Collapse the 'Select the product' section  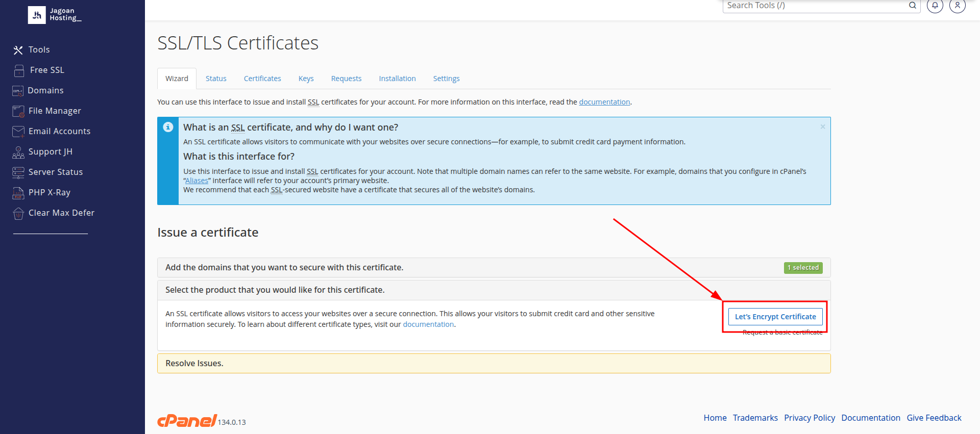click(275, 290)
